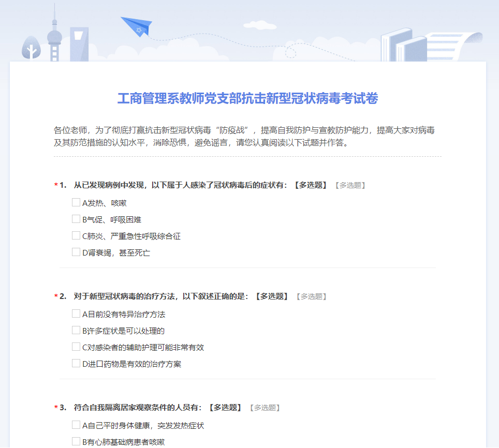This screenshot has width=499, height=448.
Task: Click the TV tower illustration in header
Action: click(x=54, y=36)
